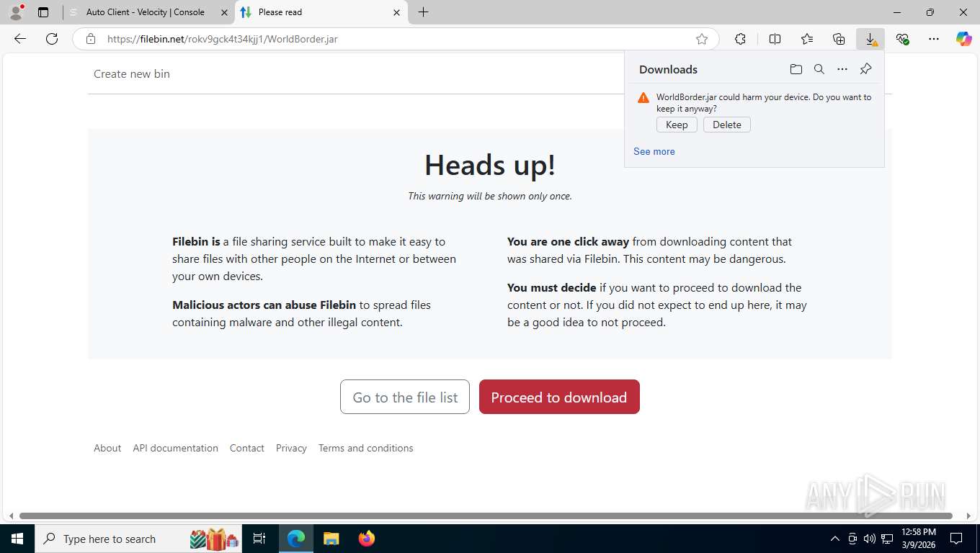The image size is (980, 553).
Task: Click the browser back arrow
Action: click(20, 39)
